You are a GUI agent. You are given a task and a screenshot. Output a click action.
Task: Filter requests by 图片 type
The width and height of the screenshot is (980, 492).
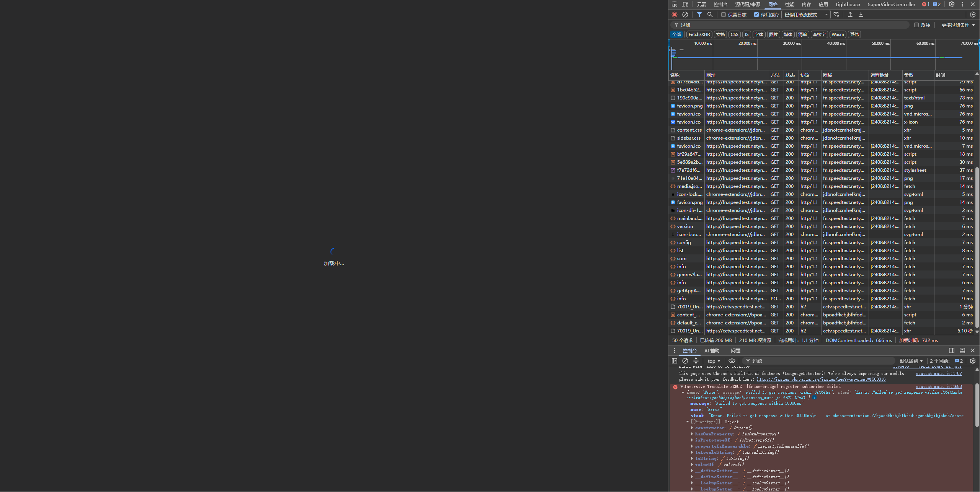(773, 34)
